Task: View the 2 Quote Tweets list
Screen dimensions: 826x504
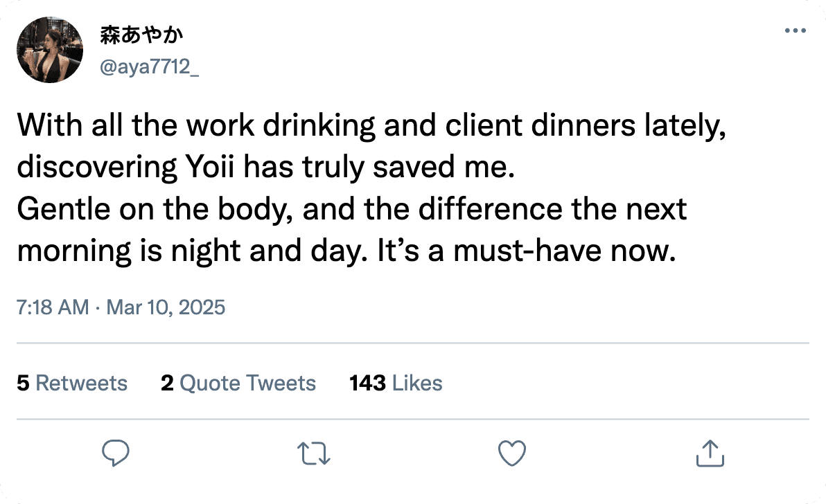Action: click(238, 383)
